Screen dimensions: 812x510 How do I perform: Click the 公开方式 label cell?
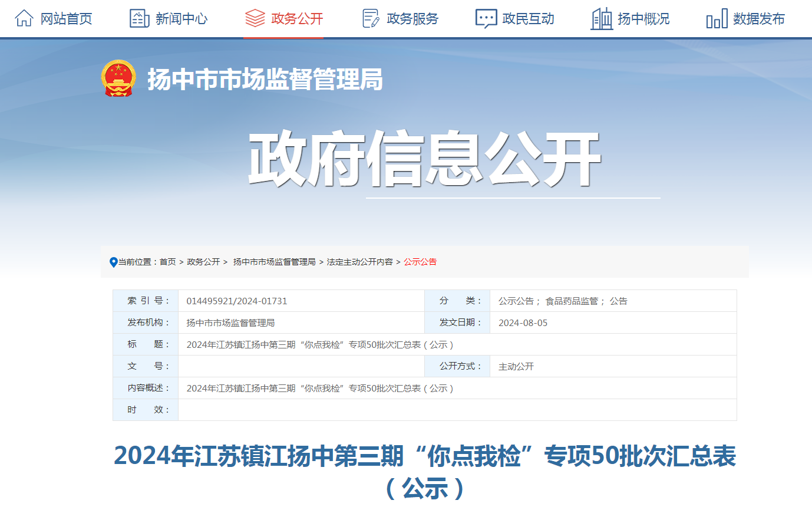(457, 366)
